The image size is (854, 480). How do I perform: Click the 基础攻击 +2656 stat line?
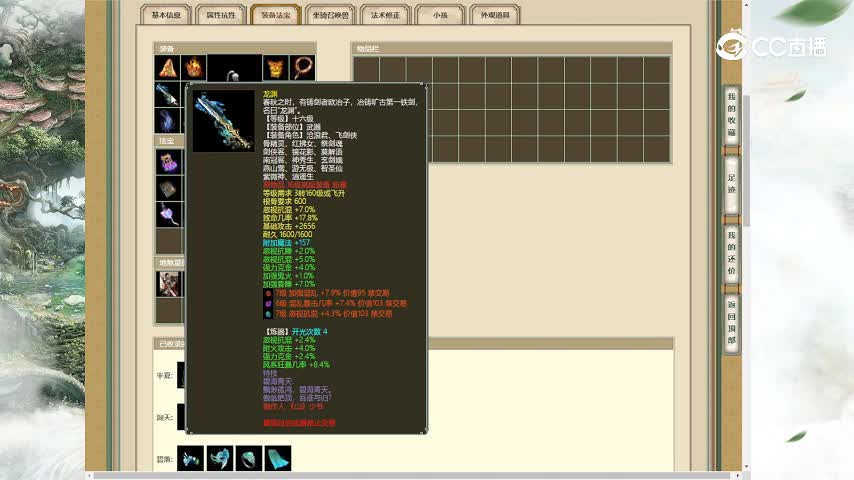click(289, 226)
